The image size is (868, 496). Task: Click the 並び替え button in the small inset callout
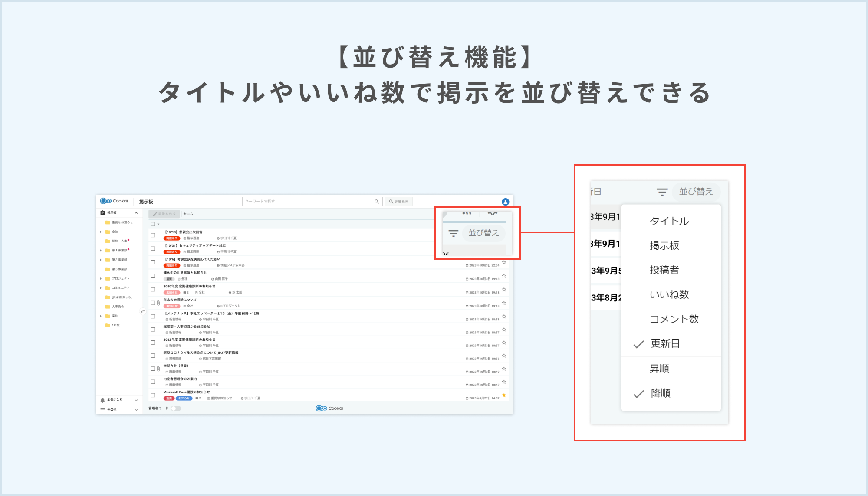point(483,233)
